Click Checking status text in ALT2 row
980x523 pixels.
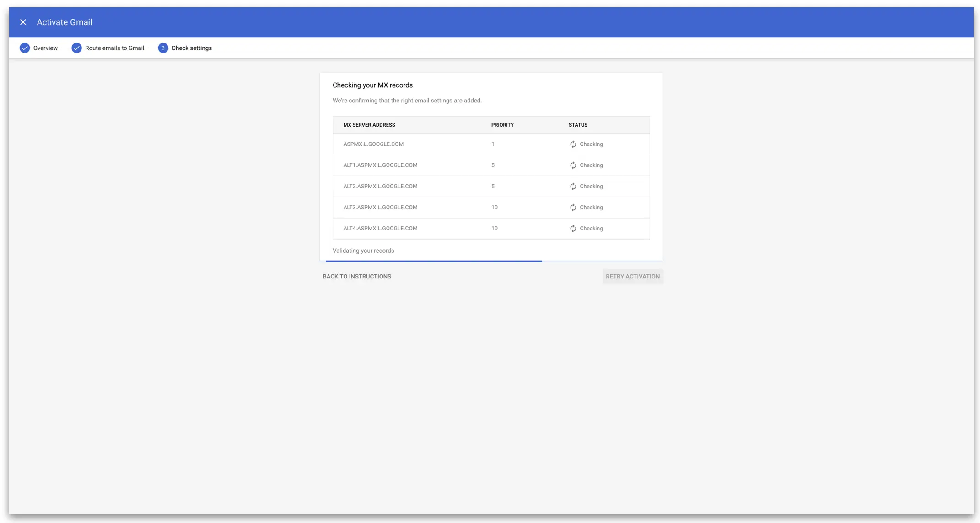click(591, 186)
